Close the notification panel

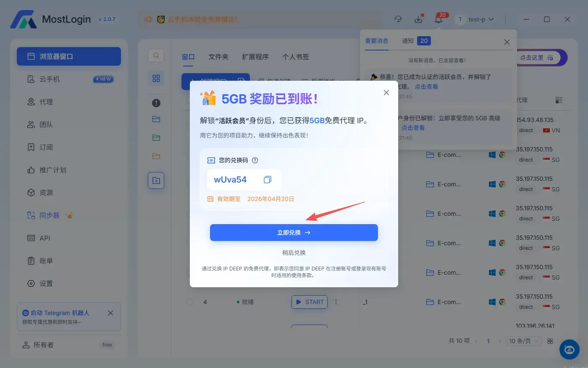[x=507, y=42]
